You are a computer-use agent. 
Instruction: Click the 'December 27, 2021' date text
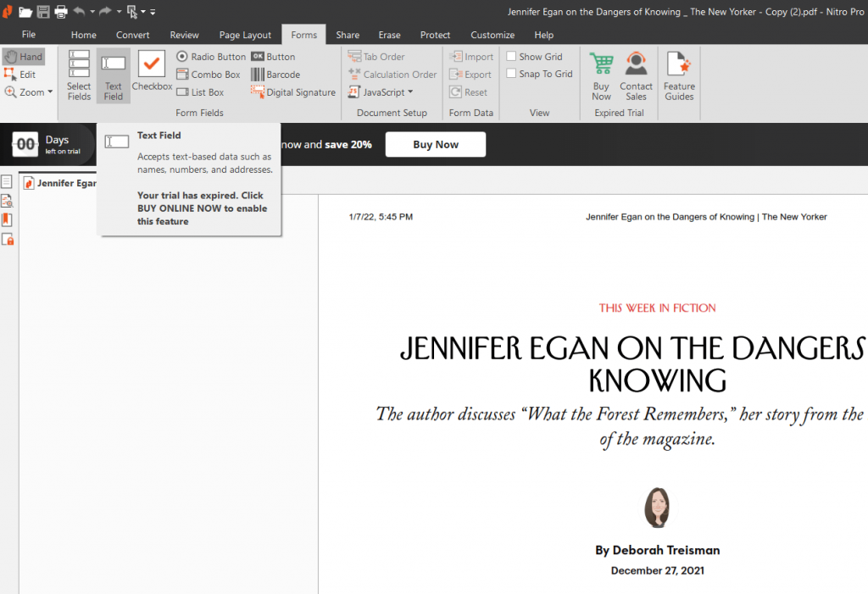click(658, 570)
